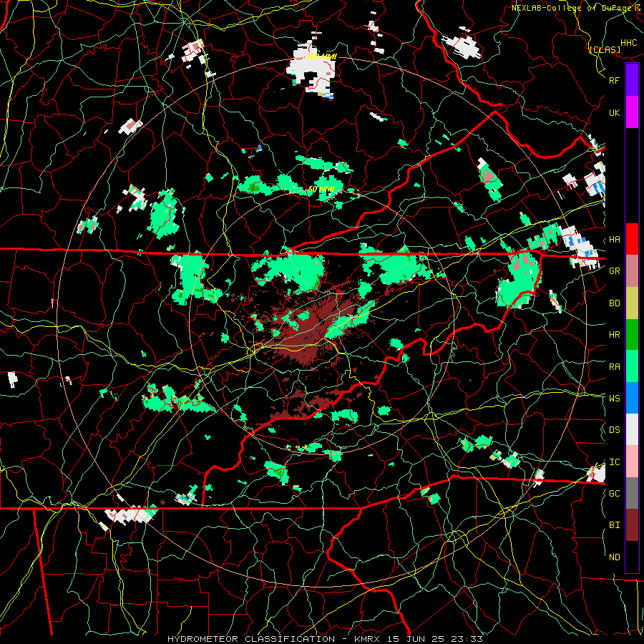Click the BD yellow-olive legend swatch

click(632, 303)
